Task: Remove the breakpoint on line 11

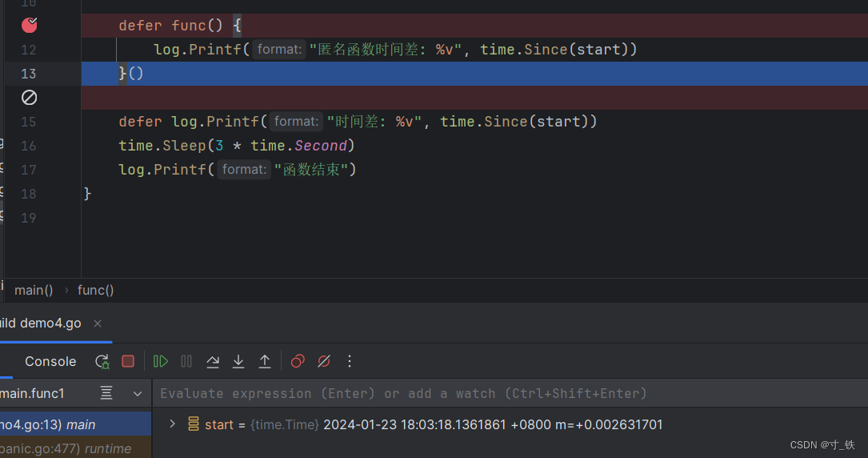Action: tap(29, 26)
